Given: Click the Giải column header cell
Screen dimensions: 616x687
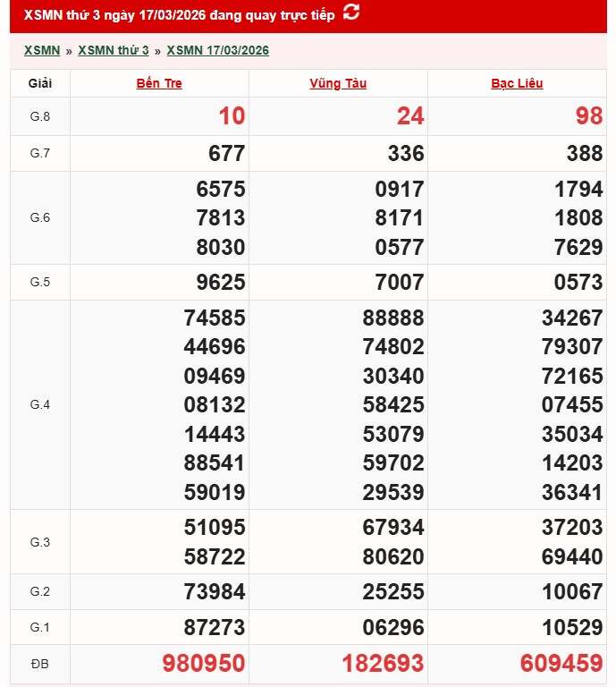Looking at the screenshot, I should point(40,83).
